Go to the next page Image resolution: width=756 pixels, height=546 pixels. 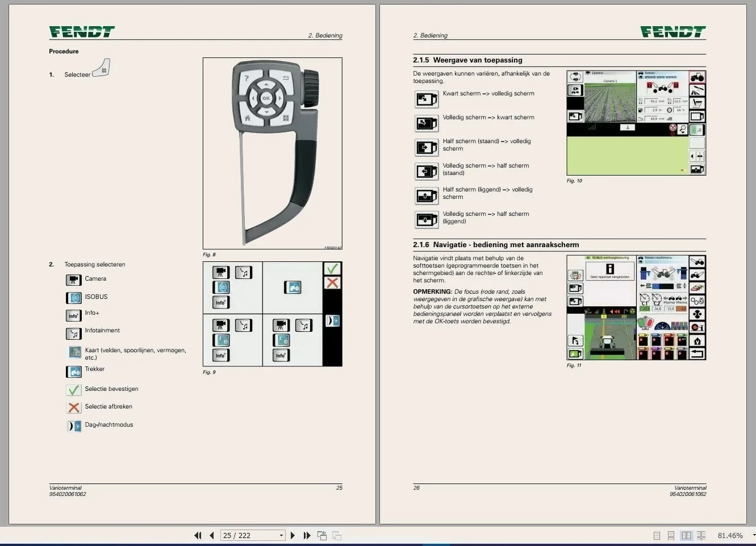click(293, 535)
